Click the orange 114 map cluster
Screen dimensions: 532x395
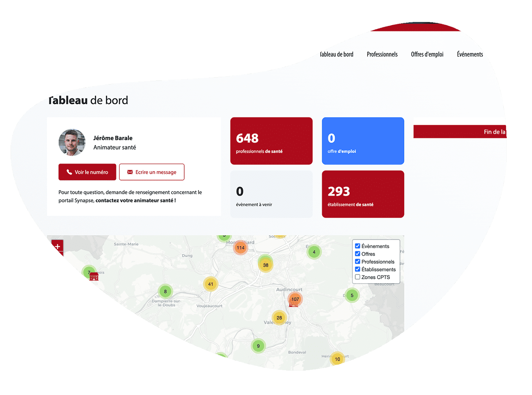[x=241, y=248]
